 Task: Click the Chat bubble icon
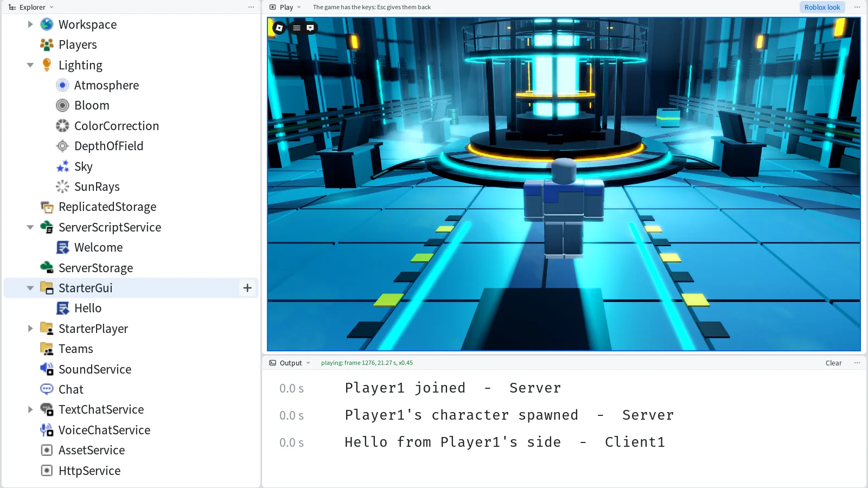click(x=47, y=389)
